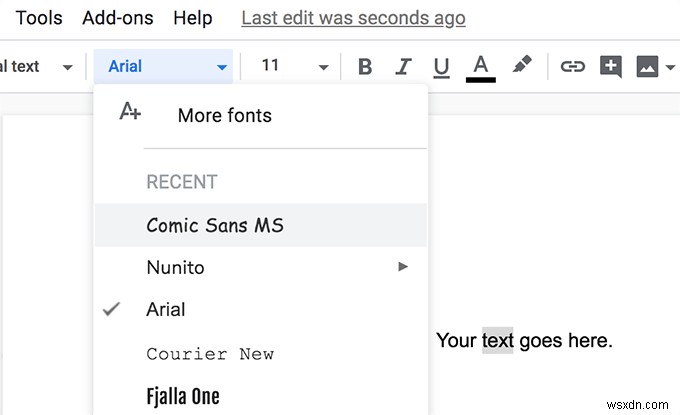Open the Tools menu

[x=39, y=18]
